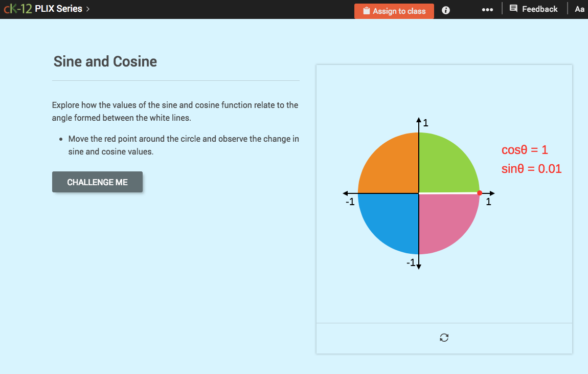Open the info icon in the top bar
The width and height of the screenshot is (588, 374).
pyautogui.click(x=445, y=10)
